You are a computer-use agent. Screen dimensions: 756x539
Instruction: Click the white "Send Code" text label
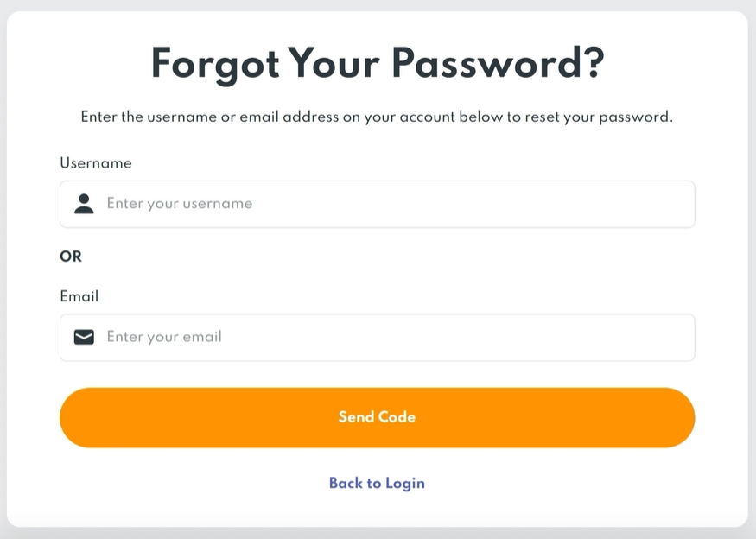[377, 417]
